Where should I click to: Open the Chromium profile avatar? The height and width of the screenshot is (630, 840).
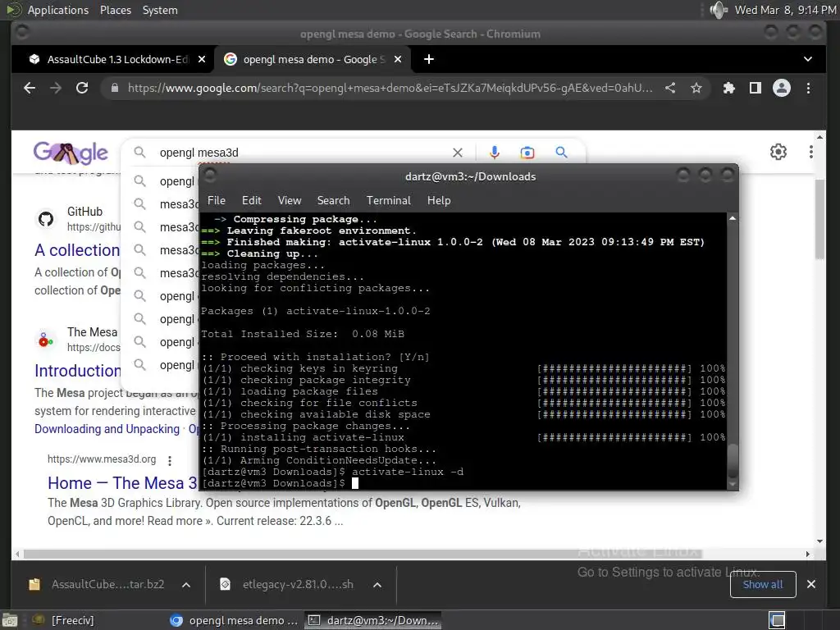tap(782, 88)
